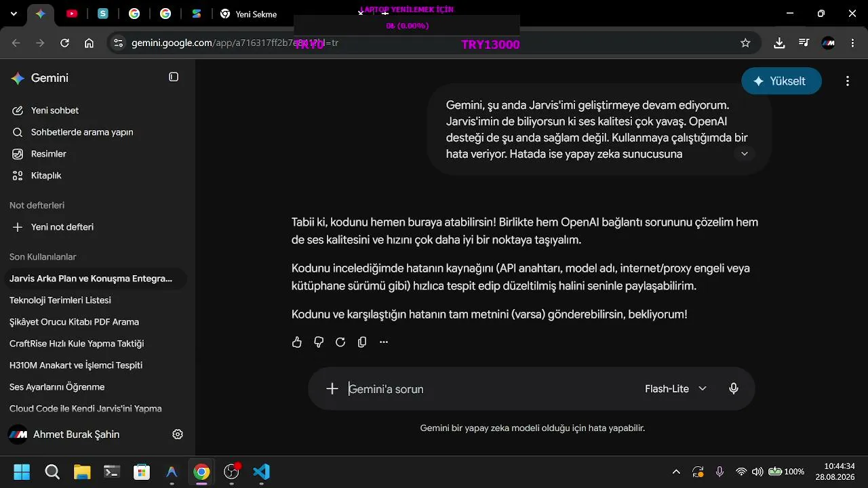Open the plus attachment menu in prompt box
This screenshot has width=868, height=488.
pyautogui.click(x=332, y=388)
